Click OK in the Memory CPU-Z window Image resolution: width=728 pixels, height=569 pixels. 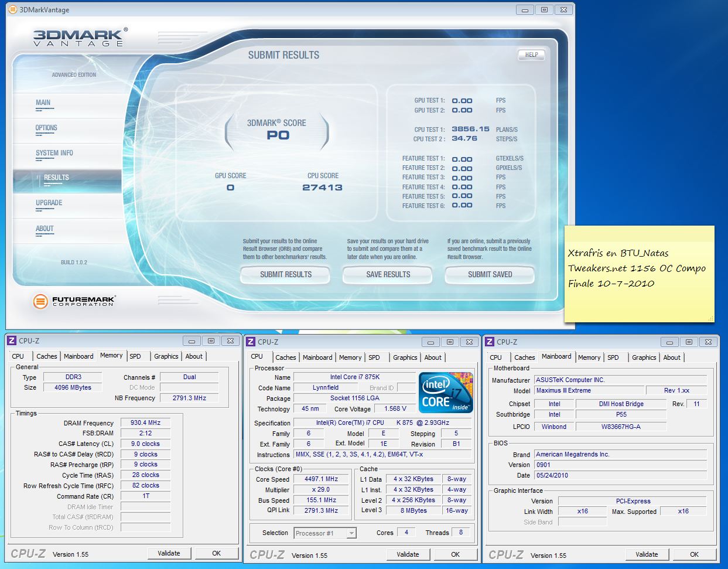[216, 553]
